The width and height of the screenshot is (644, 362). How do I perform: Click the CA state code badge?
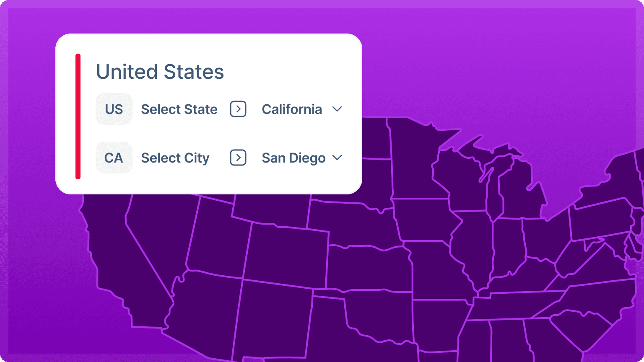pyautogui.click(x=114, y=158)
